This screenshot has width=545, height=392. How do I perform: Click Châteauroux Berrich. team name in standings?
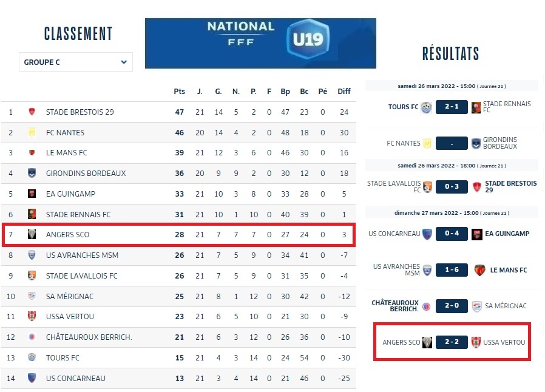(89, 337)
